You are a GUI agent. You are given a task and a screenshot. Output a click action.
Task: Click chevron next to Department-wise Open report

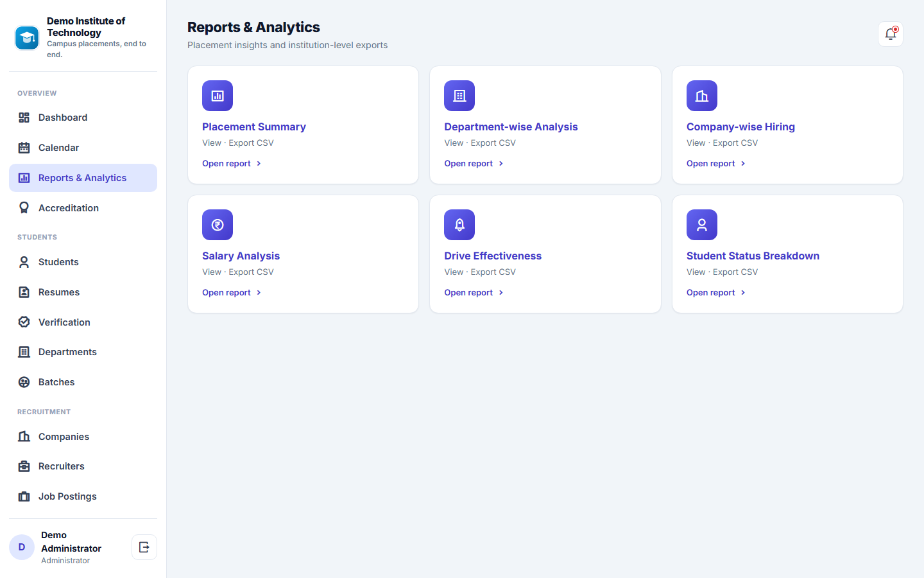(x=501, y=164)
